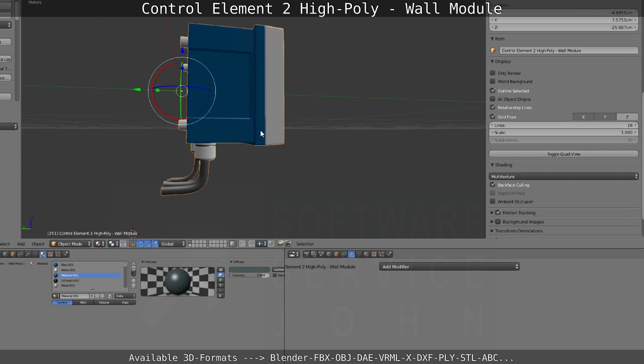Open mesh Data triangle tab in right properties editor
The height and width of the screenshot is (364, 644).
click(x=359, y=254)
